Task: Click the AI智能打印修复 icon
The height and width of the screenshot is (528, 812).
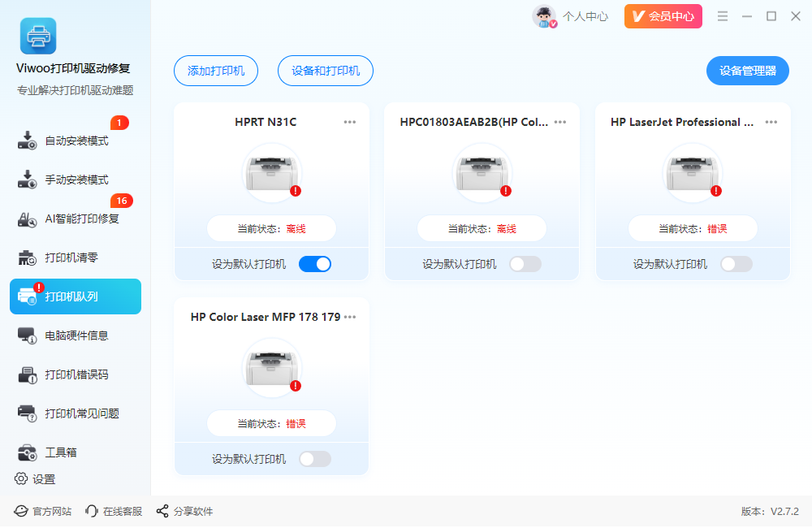Action: click(28, 219)
